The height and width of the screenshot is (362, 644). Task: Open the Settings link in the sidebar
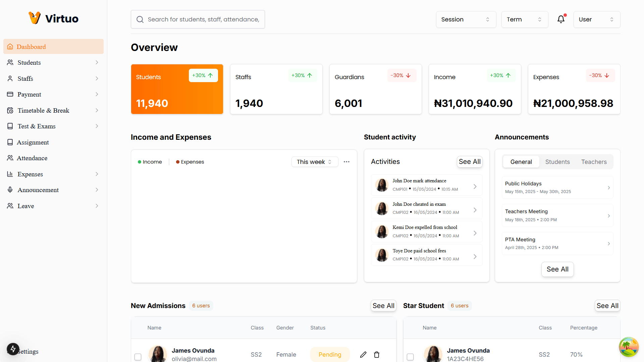[x=28, y=351]
